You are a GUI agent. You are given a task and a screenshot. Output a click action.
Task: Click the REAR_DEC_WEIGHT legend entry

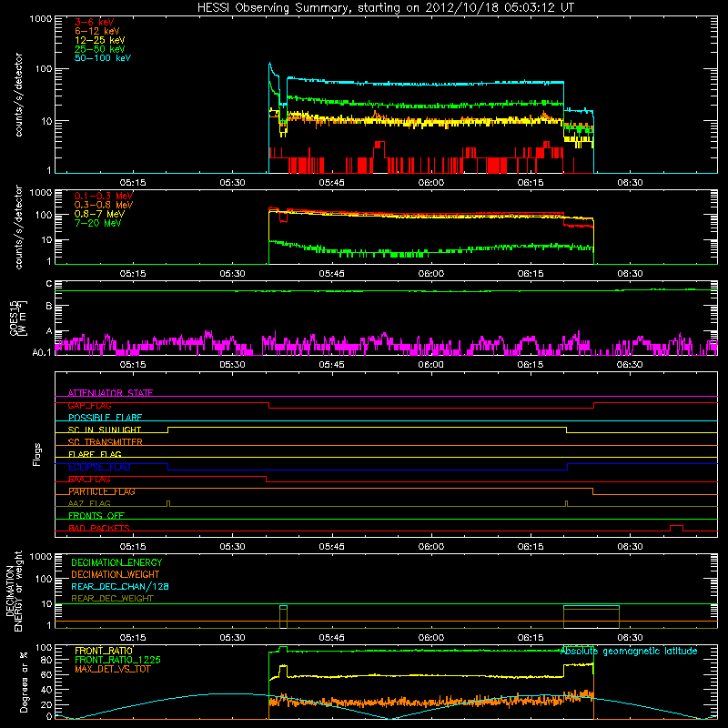112,599
